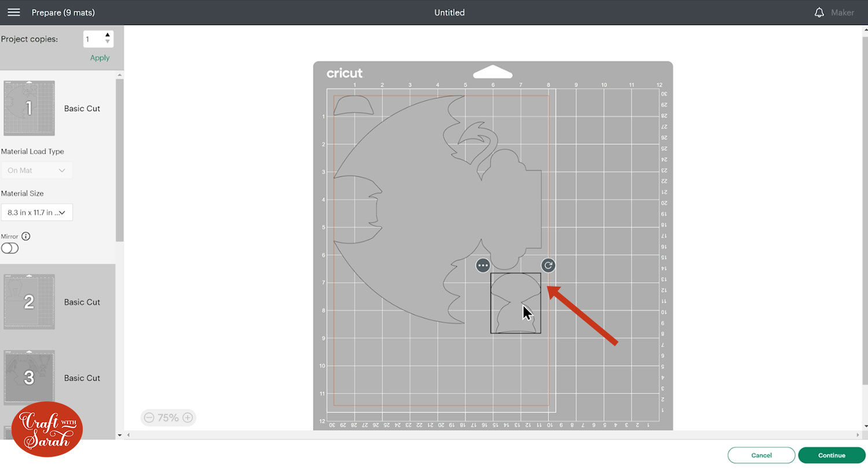Click the 'Prepare (9 mats)' heading
Screen dimensions: 868x469
click(x=63, y=12)
